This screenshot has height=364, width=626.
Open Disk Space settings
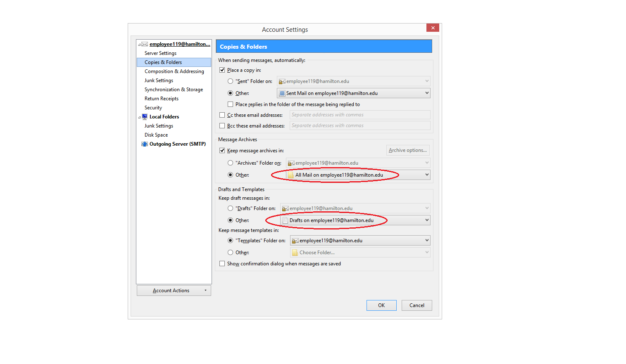pos(156,135)
